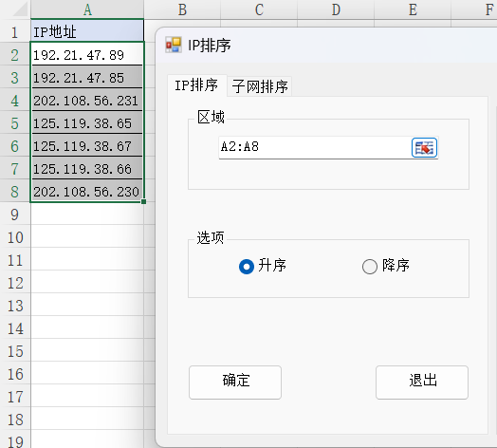Click the 退出 button
The image size is (497, 448).
pyautogui.click(x=422, y=382)
